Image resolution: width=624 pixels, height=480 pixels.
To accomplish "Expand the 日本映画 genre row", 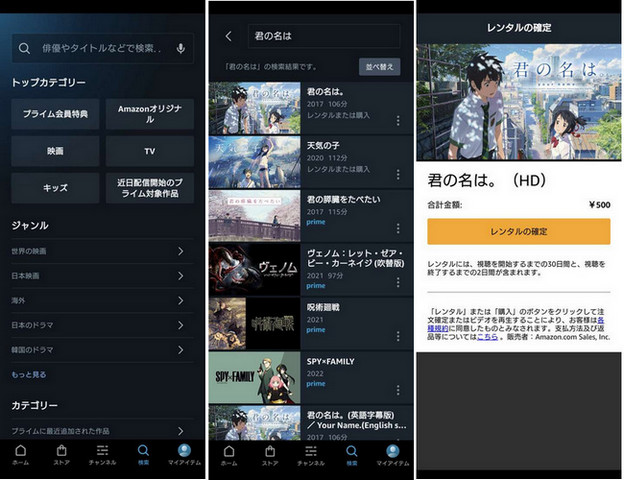I will pyautogui.click(x=102, y=276).
